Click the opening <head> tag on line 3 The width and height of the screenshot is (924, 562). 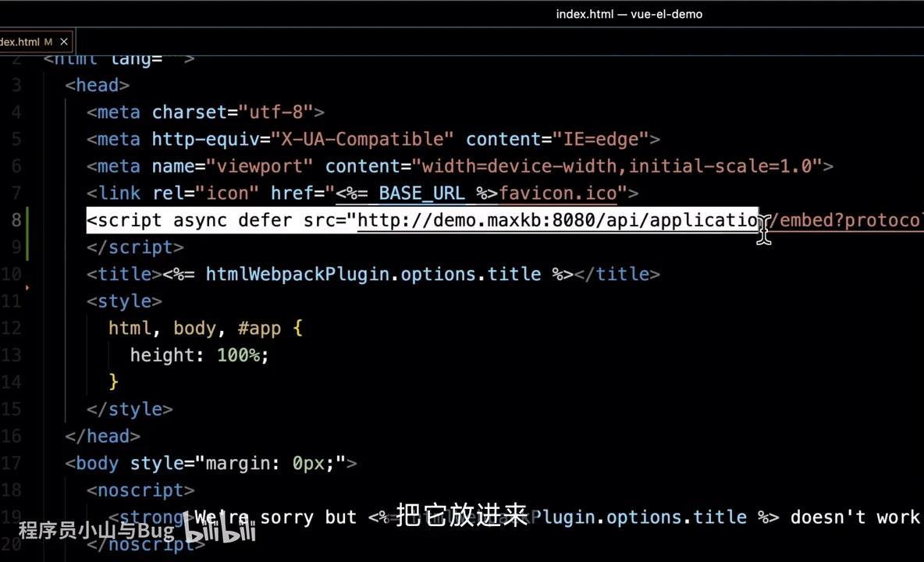click(x=98, y=85)
